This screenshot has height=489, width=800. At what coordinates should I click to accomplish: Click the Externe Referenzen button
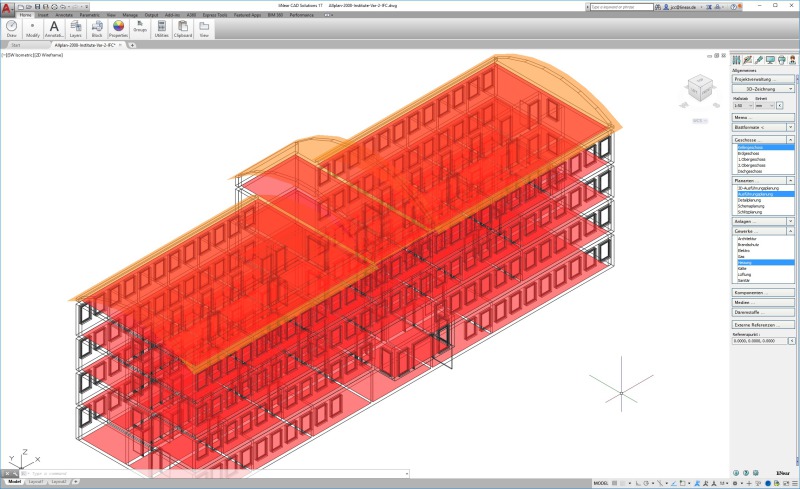763,324
